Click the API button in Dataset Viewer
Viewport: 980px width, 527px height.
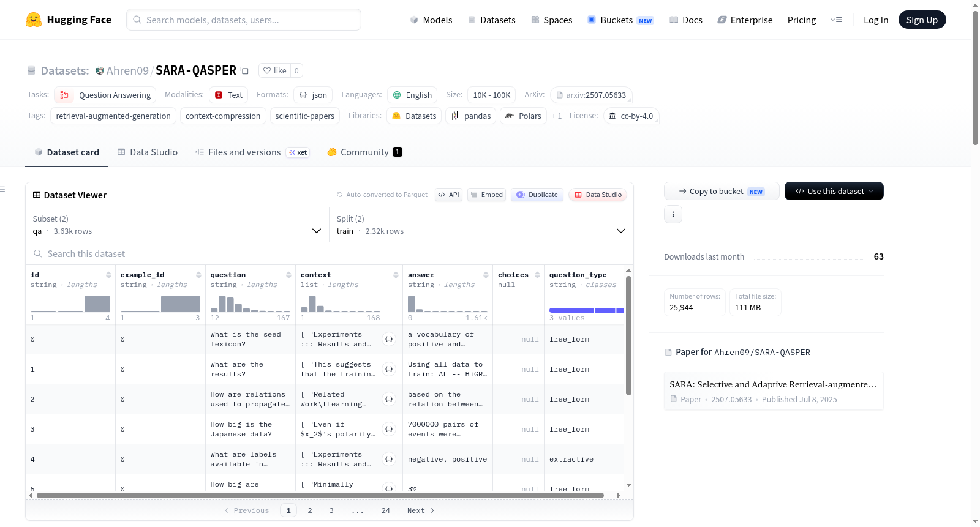pos(448,195)
